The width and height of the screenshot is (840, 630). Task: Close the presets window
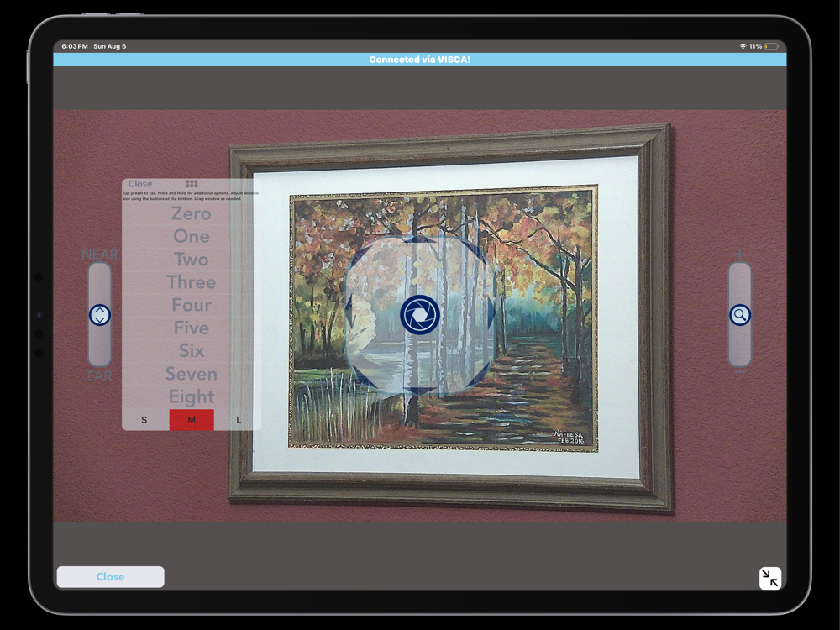coord(139,184)
